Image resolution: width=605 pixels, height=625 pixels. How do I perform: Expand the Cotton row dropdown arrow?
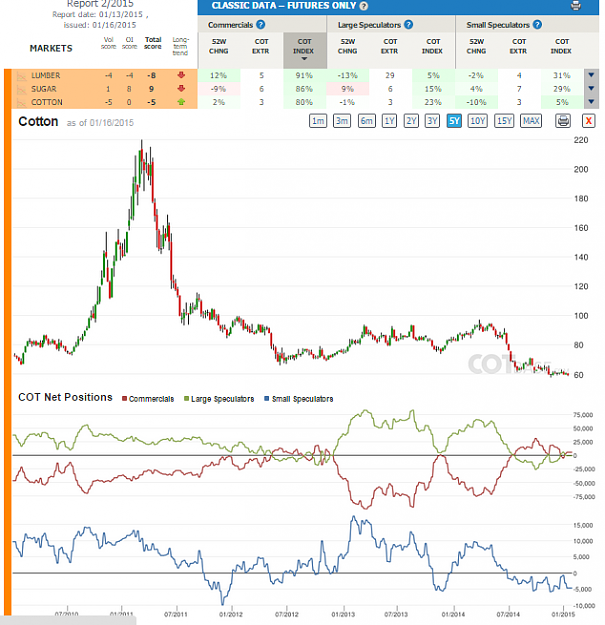coord(591,102)
